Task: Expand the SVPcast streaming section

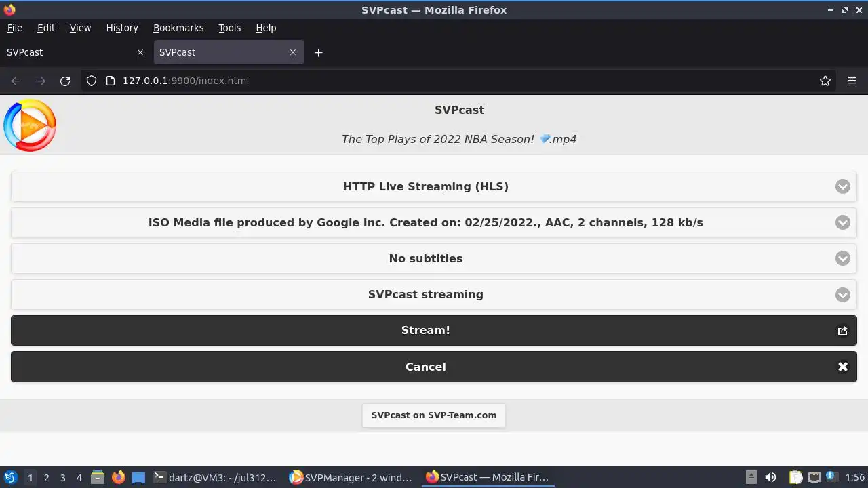Action: coord(434,294)
